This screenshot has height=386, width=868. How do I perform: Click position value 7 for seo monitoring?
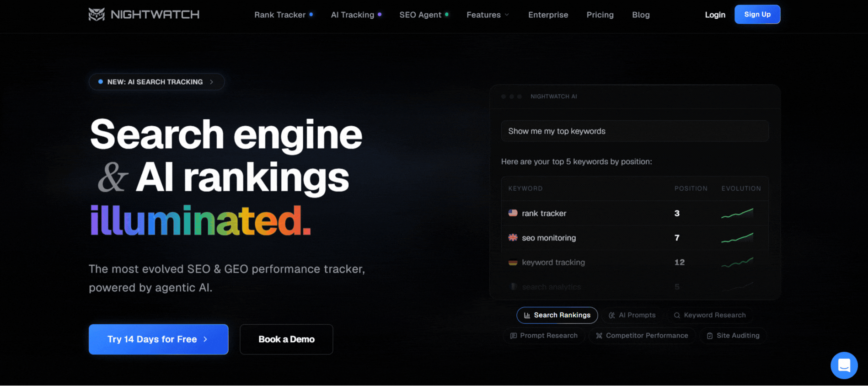677,238
